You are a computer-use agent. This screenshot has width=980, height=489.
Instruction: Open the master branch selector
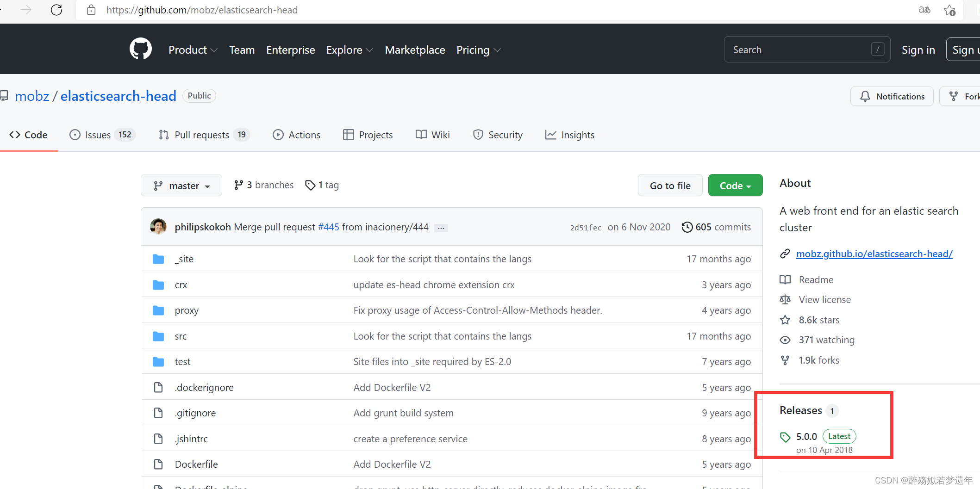pos(181,186)
